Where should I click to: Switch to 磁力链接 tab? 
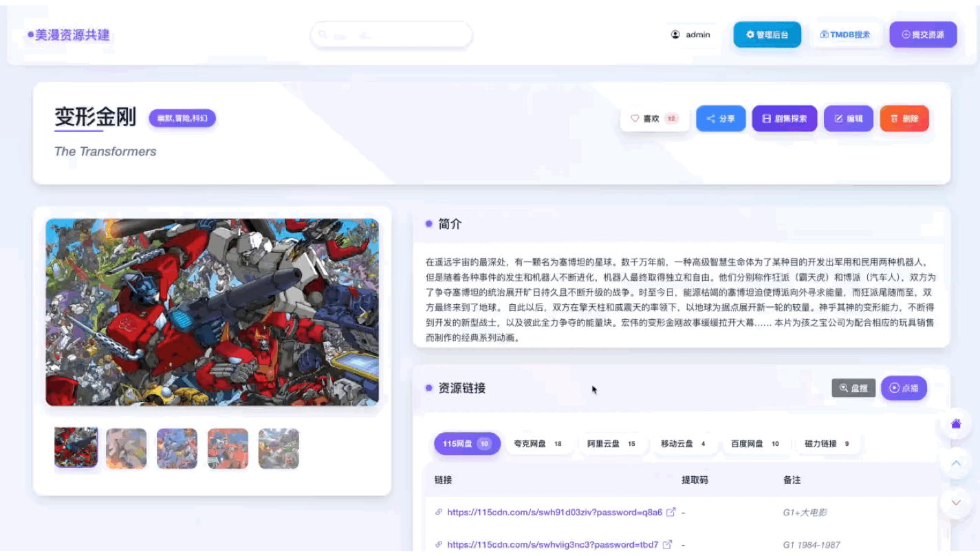pyautogui.click(x=827, y=444)
